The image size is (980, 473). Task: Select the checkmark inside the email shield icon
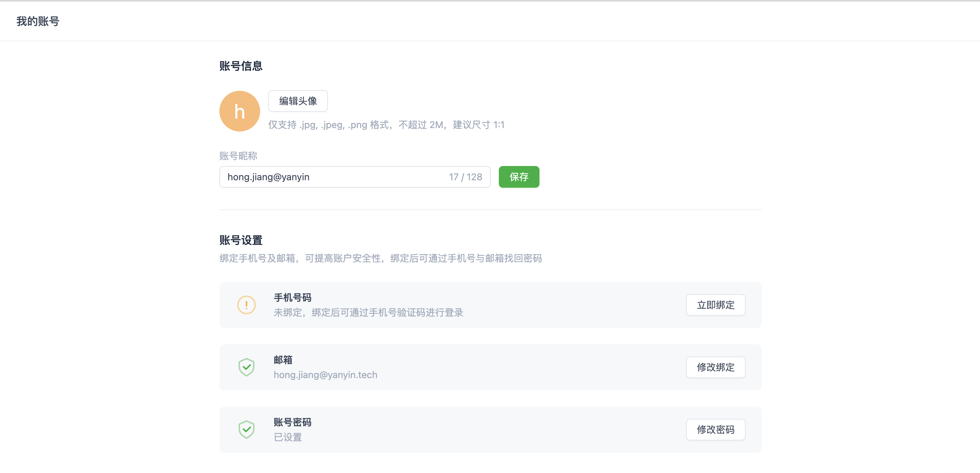tap(247, 367)
